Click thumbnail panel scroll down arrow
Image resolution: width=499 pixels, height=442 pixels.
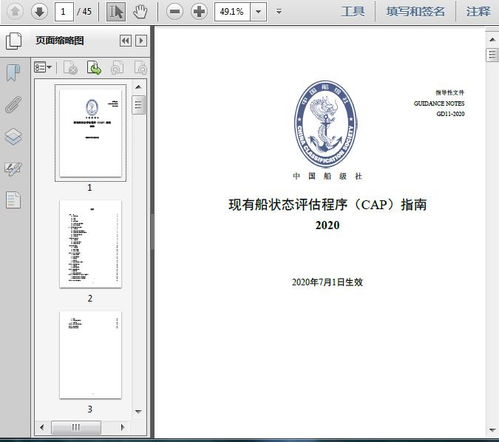click(138, 412)
